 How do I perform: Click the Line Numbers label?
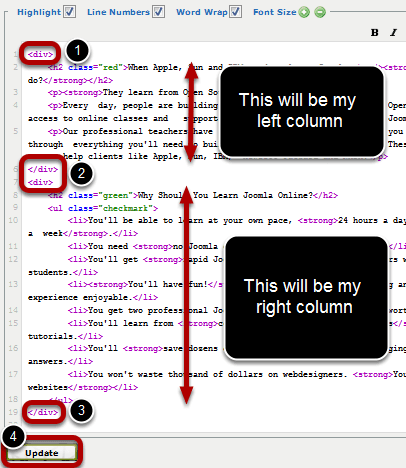tap(118, 12)
